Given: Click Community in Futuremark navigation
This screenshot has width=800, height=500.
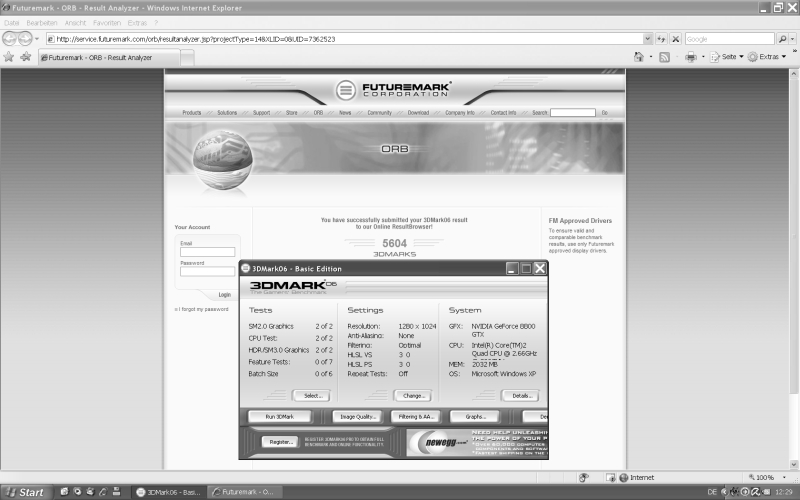Looking at the screenshot, I should pyautogui.click(x=380, y=113).
